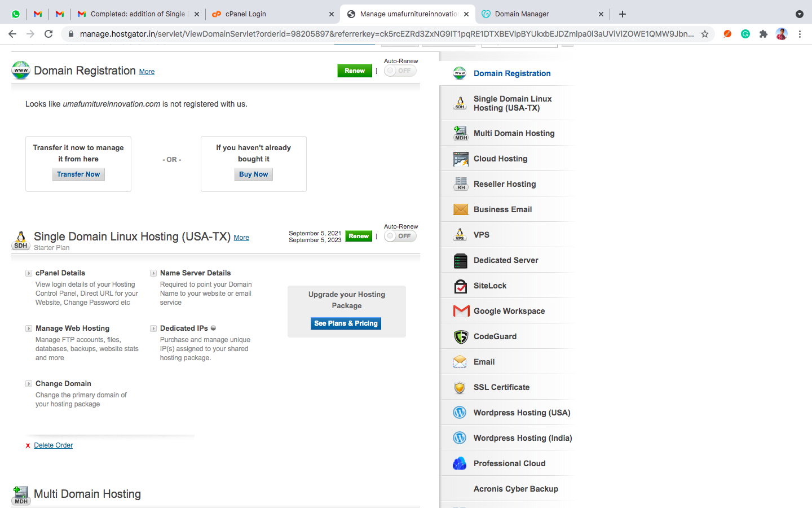Click the Dedicated IPs heading link
This screenshot has width=812, height=508.
184,329
